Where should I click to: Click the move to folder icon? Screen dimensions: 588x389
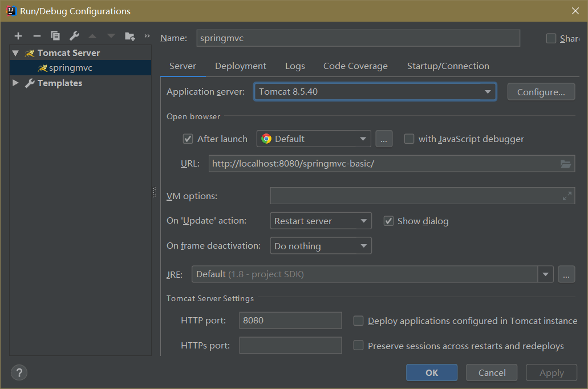130,36
